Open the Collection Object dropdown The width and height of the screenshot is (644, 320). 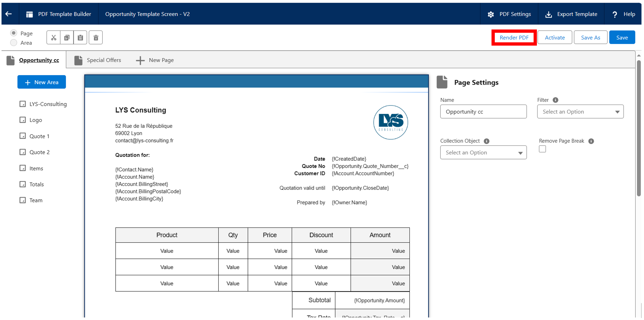(483, 152)
